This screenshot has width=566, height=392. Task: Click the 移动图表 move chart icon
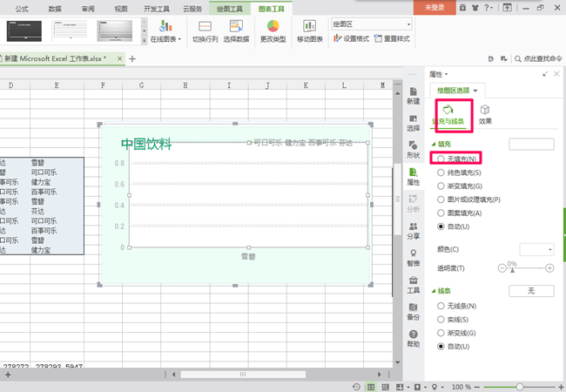click(310, 27)
